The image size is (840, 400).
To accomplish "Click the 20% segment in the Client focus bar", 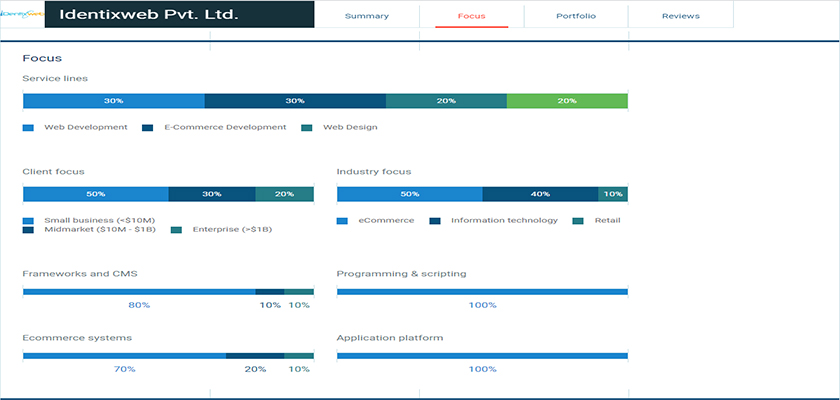I will 284,194.
